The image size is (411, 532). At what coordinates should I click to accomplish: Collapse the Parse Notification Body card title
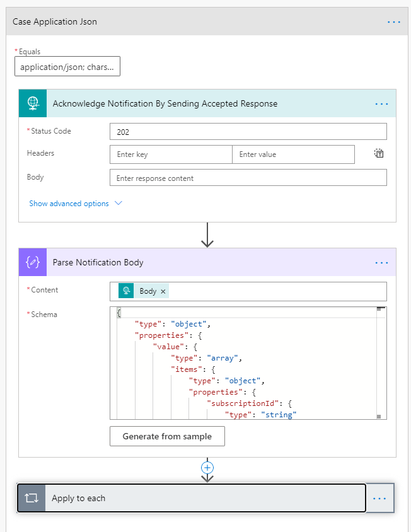(x=202, y=262)
